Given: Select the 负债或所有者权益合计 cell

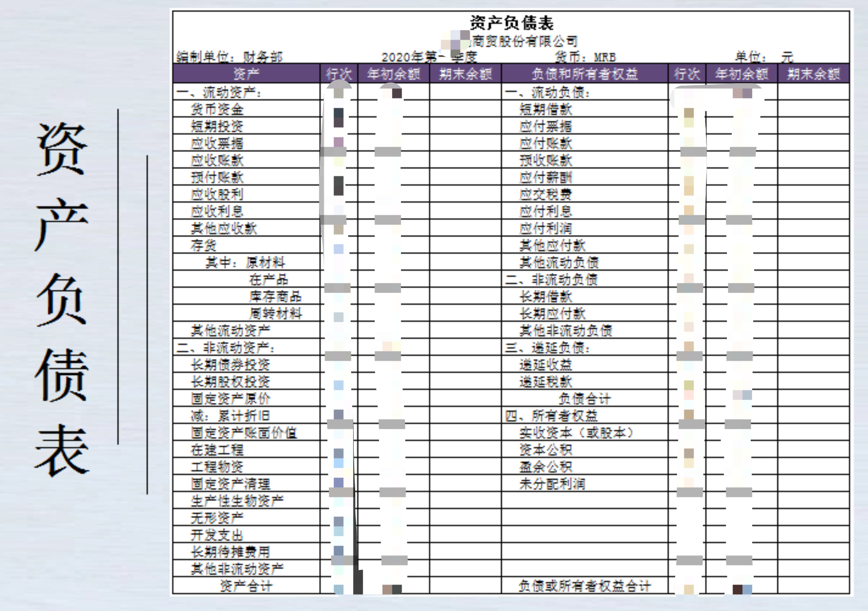Looking at the screenshot, I should coord(584,586).
